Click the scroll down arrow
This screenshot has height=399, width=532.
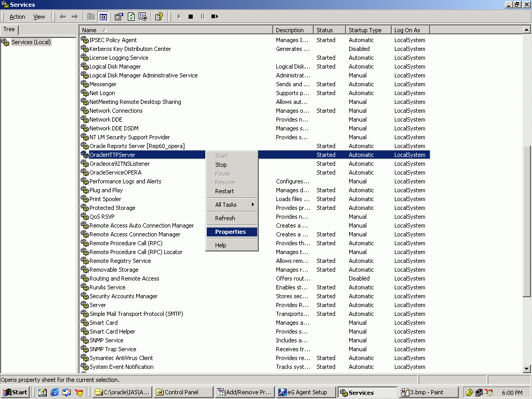(x=527, y=368)
